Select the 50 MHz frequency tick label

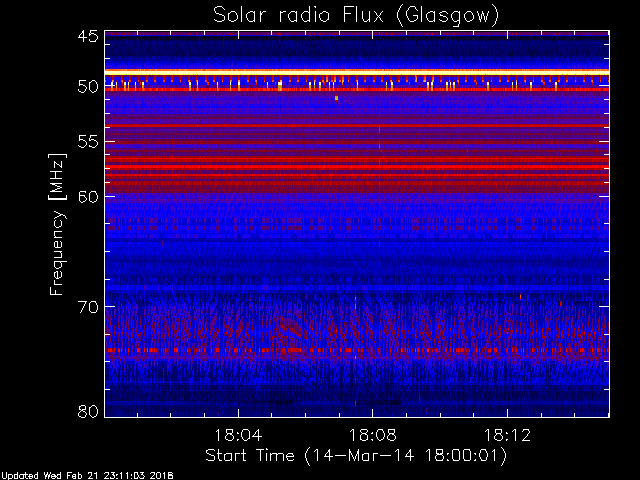87,87
